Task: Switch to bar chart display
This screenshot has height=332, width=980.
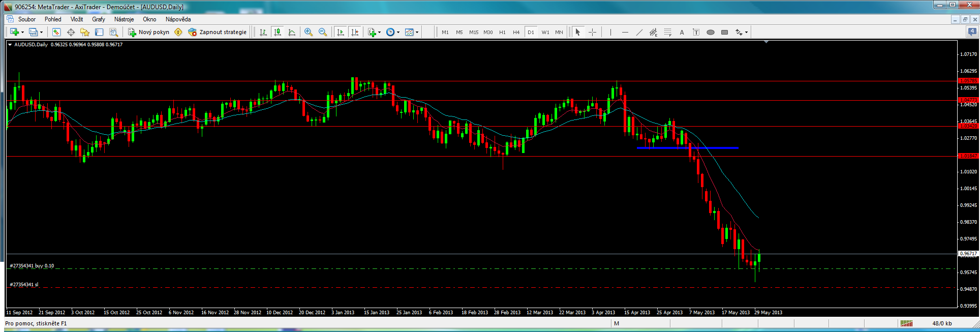Action: click(263, 32)
